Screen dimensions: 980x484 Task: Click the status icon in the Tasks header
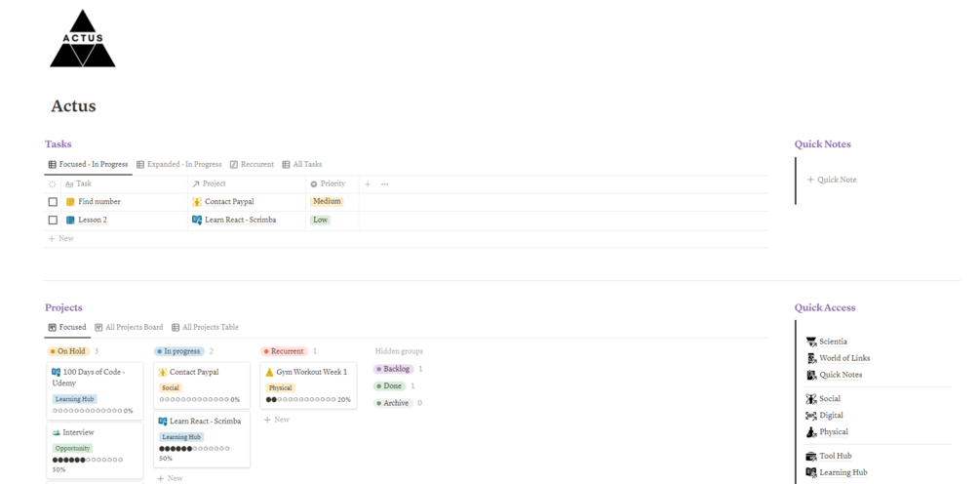pyautogui.click(x=53, y=184)
